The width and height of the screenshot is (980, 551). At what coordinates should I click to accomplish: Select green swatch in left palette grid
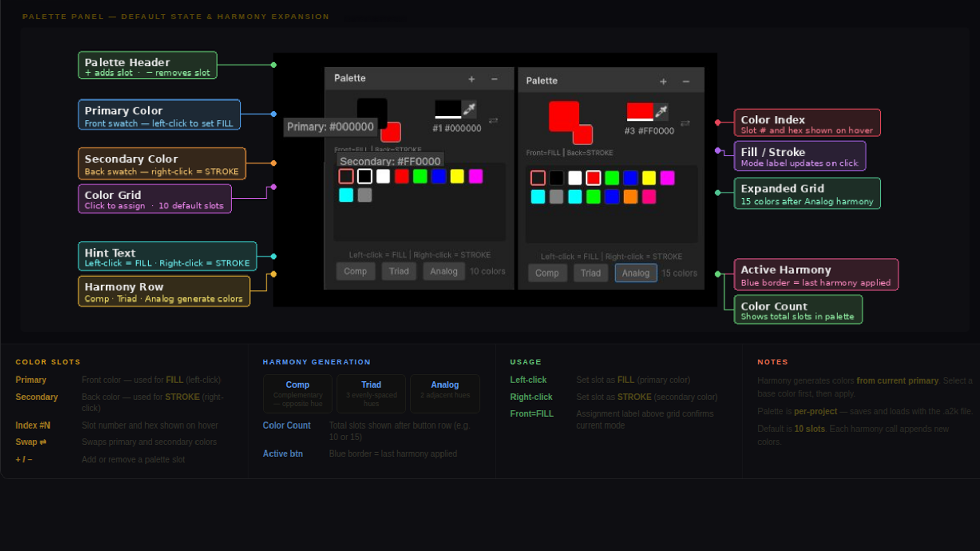click(420, 177)
